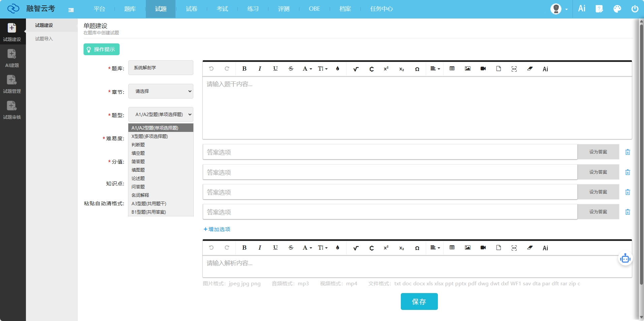Screen dimensions: 644x321
Task: Insert a special character (Ω) in the explanation editor
Action: (417, 248)
